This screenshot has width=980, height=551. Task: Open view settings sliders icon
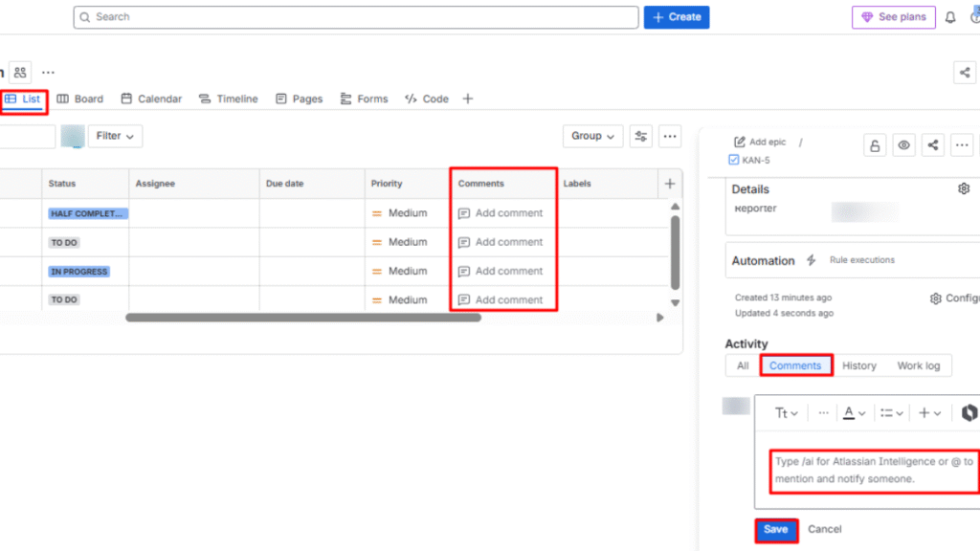640,136
